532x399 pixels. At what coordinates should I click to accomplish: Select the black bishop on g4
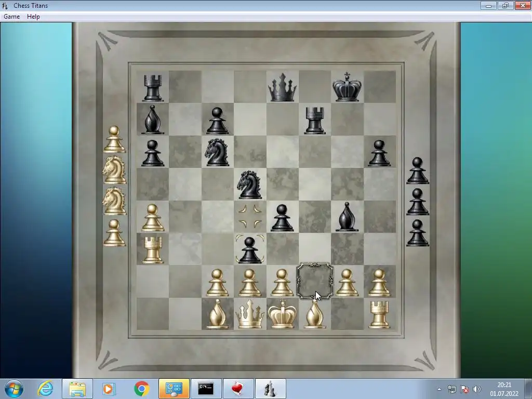(x=347, y=217)
